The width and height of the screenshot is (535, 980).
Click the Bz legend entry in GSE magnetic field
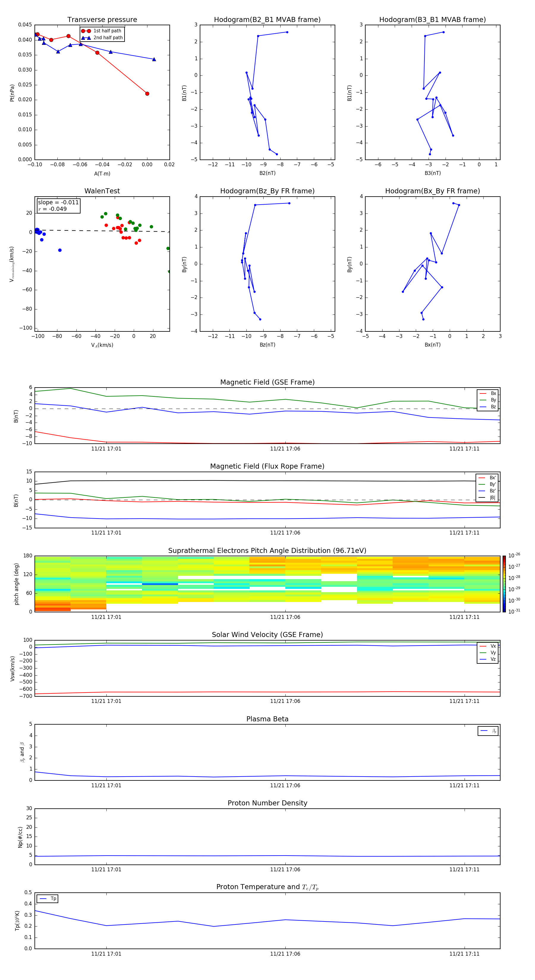click(x=488, y=407)
